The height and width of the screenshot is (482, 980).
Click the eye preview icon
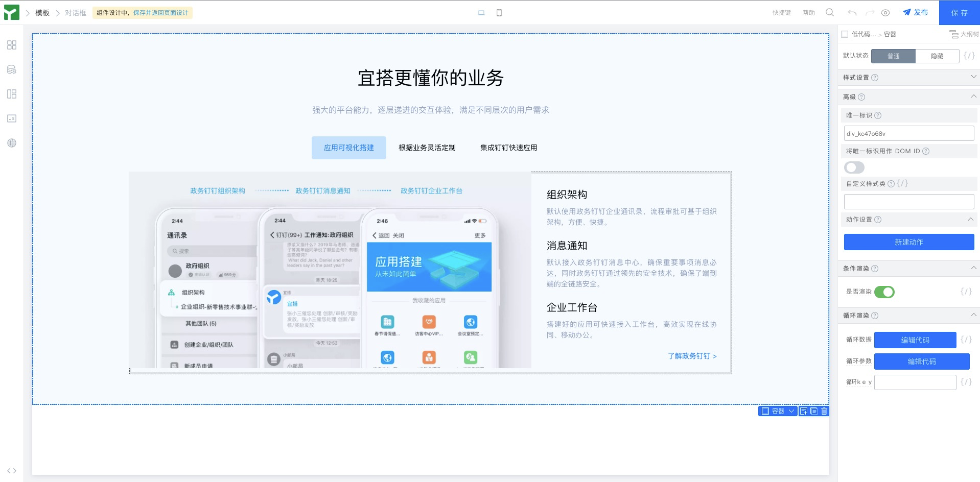point(885,13)
